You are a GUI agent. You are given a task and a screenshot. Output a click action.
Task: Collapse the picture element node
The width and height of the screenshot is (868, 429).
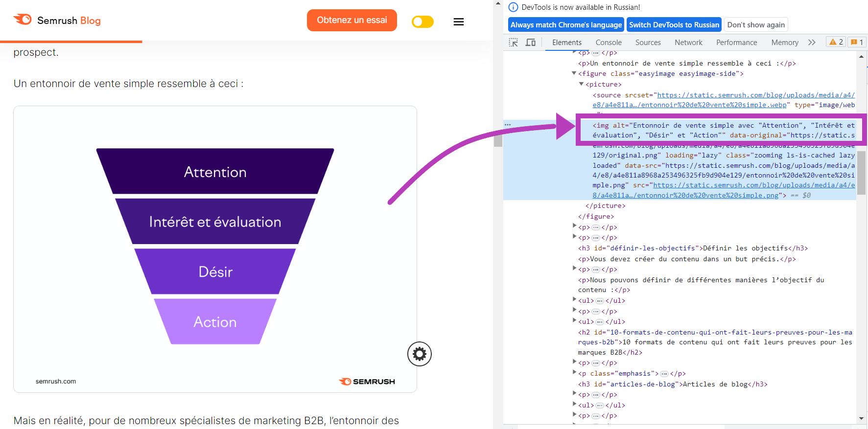click(x=582, y=84)
